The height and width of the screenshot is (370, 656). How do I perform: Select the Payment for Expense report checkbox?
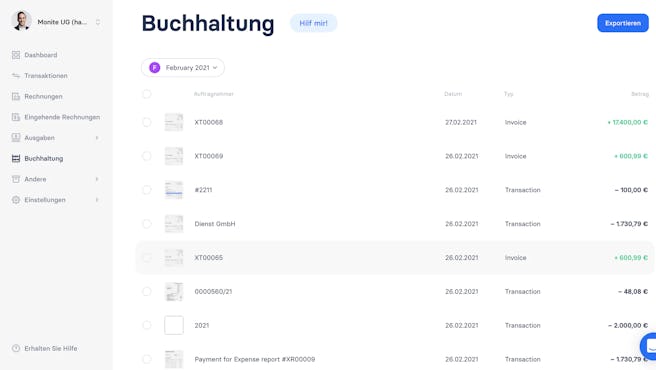[146, 359]
